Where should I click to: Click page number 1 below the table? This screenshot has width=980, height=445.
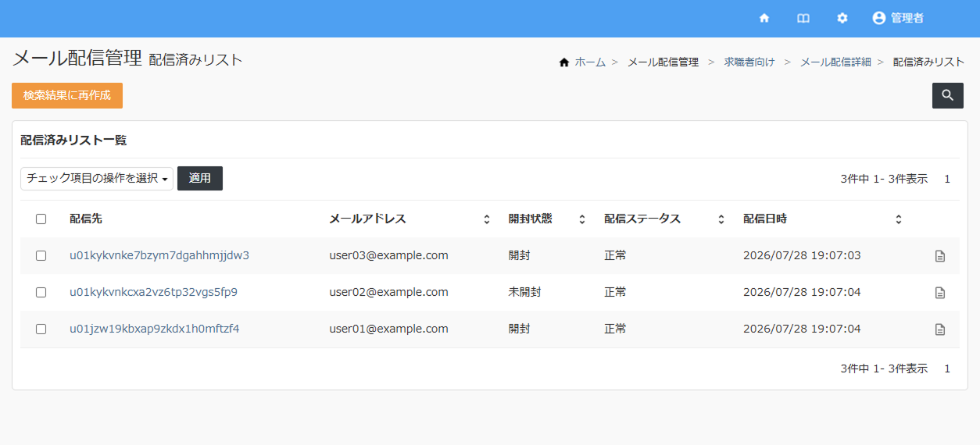(947, 368)
